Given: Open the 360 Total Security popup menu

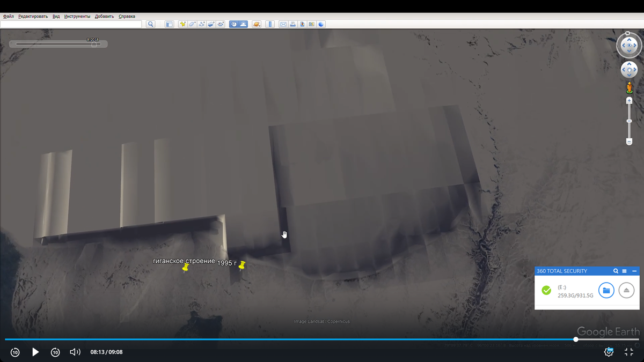Looking at the screenshot, I should 625,271.
